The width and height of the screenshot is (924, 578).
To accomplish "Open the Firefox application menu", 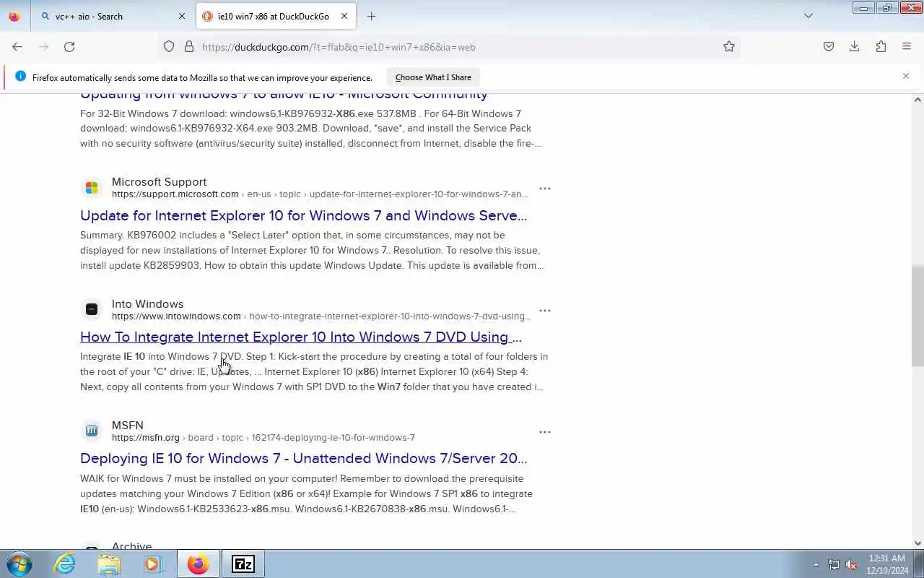I will (907, 46).
